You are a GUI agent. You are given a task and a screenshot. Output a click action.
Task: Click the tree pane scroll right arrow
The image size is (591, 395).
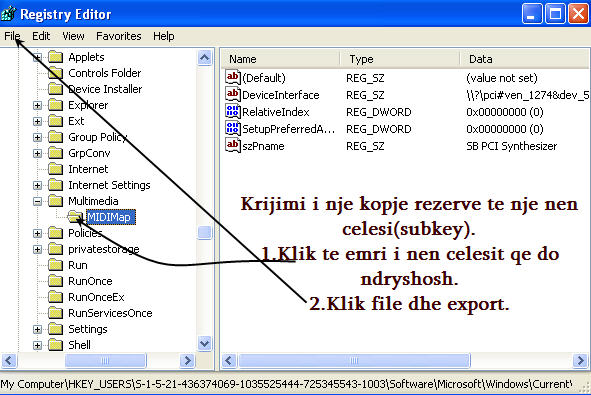(x=187, y=361)
